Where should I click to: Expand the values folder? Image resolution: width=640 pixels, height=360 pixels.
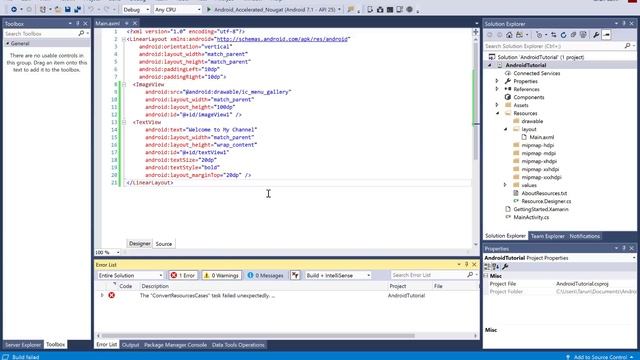505,185
